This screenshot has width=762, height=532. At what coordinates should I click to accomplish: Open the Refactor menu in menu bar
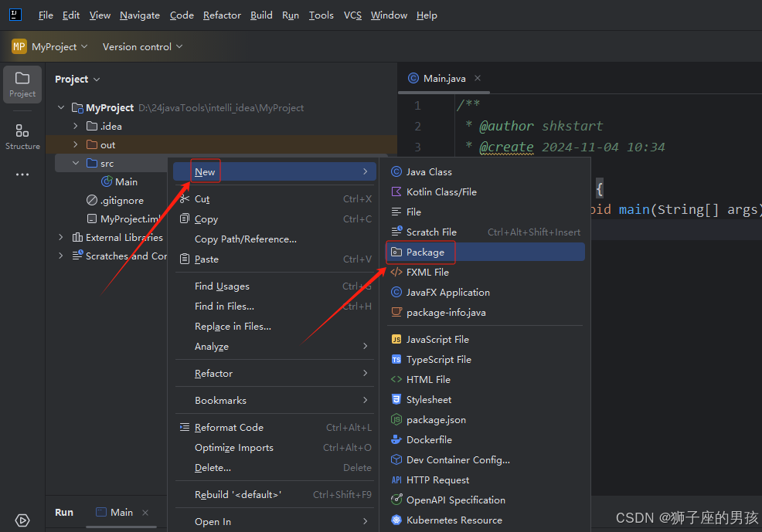[x=222, y=15]
